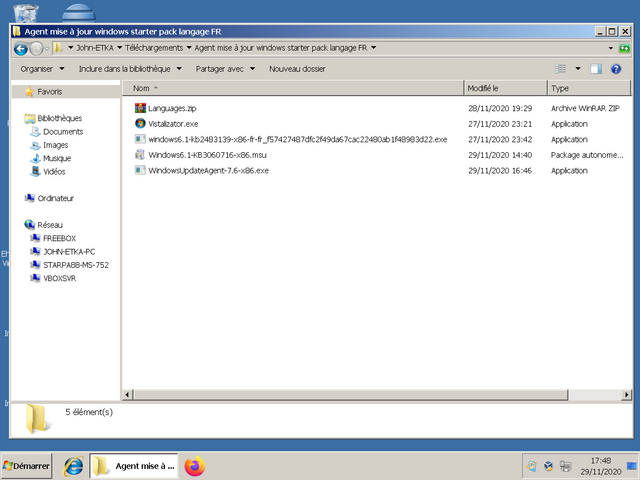Open recent pages arrow beside Forward button

click(47, 49)
